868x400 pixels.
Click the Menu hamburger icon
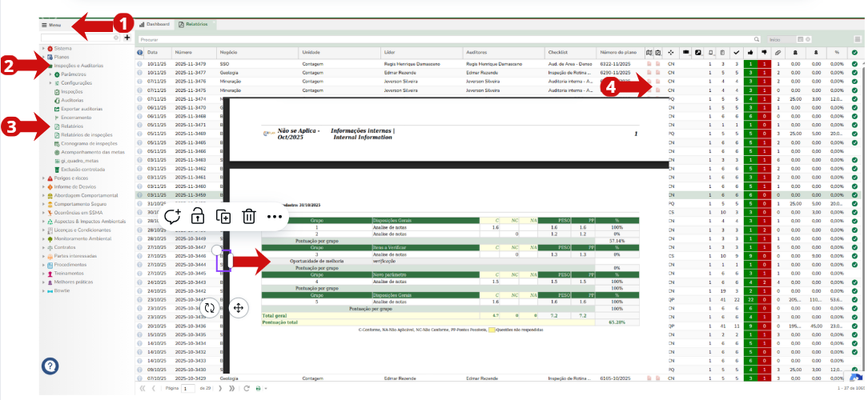click(x=45, y=26)
